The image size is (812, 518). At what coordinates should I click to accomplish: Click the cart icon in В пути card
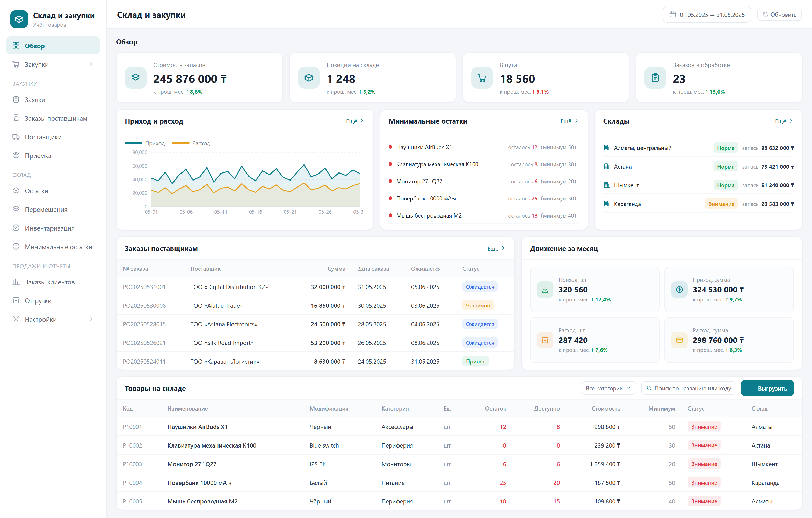point(482,78)
